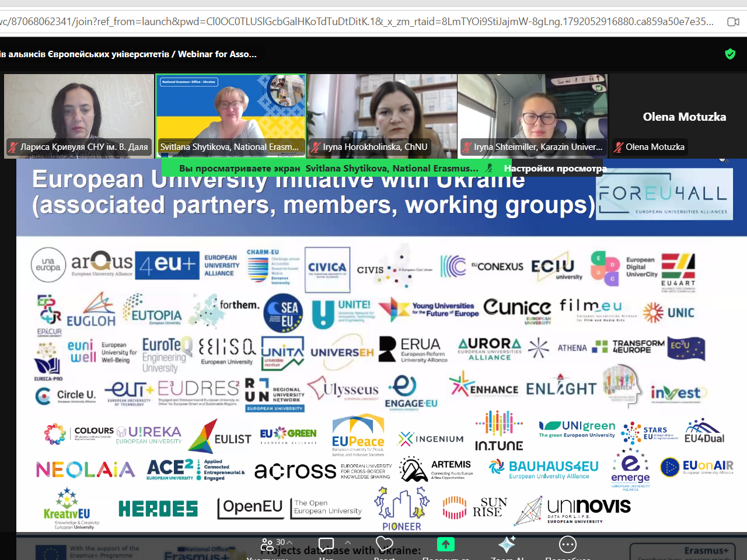The image size is (747, 560).
Task: Expand the participants options chevron
Action: click(x=289, y=542)
